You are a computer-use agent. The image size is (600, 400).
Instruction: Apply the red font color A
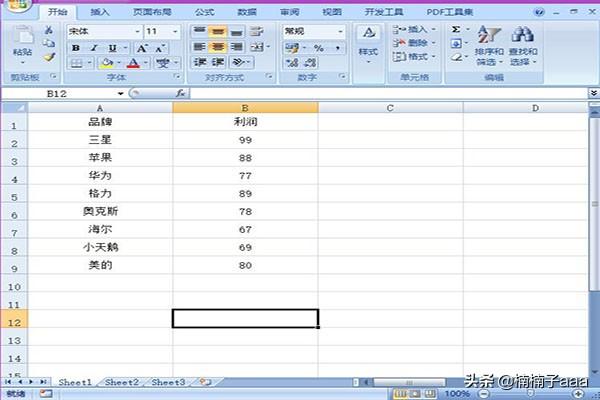(x=133, y=63)
